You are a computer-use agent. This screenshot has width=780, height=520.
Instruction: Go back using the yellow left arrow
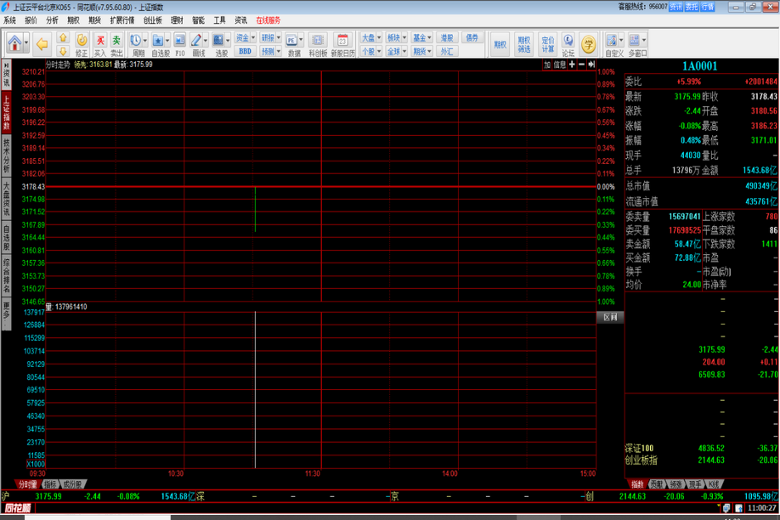(42, 44)
